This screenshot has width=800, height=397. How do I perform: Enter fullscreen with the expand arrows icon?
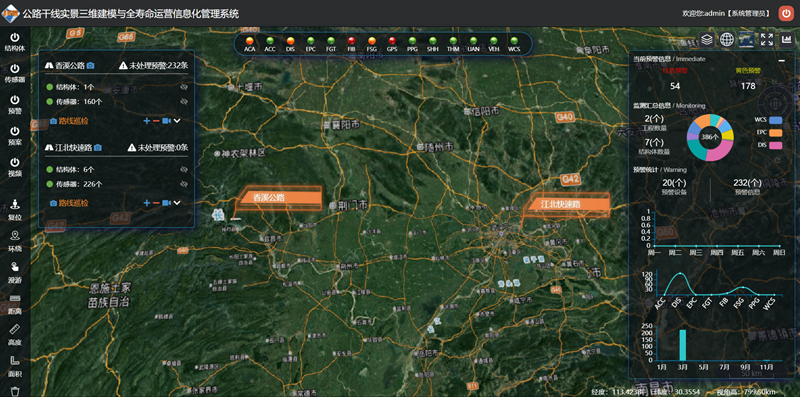pyautogui.click(x=766, y=39)
